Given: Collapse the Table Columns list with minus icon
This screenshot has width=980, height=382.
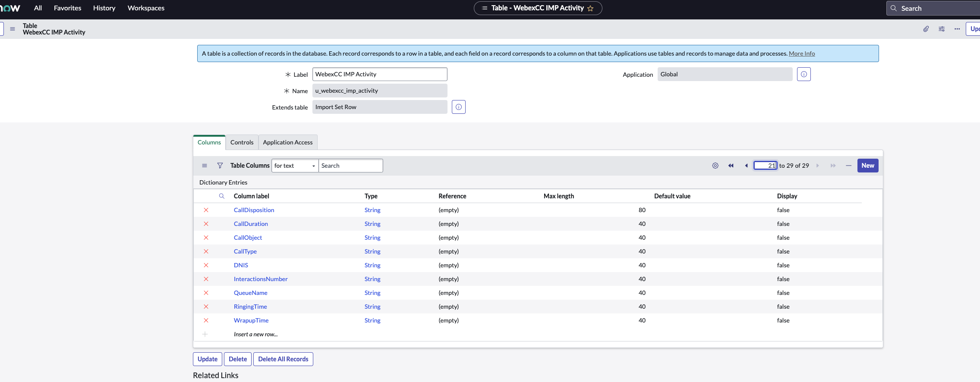Looking at the screenshot, I should 848,166.
